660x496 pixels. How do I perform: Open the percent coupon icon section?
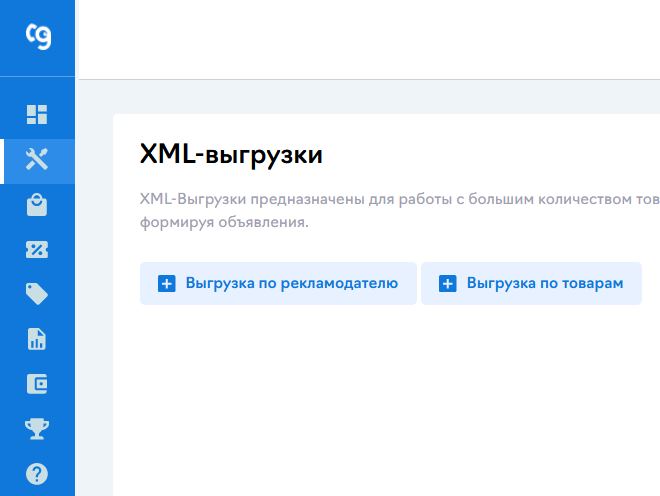[37, 250]
